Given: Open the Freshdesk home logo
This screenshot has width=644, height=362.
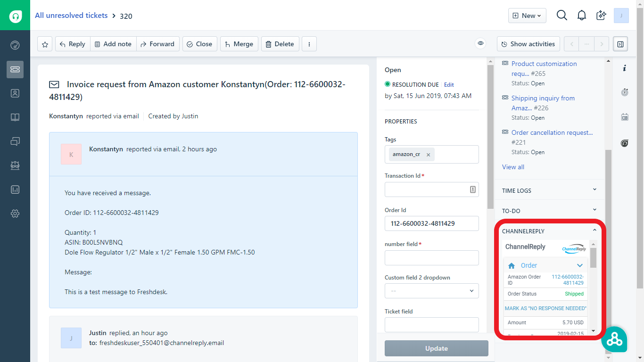Looking at the screenshot, I should pyautogui.click(x=15, y=16).
